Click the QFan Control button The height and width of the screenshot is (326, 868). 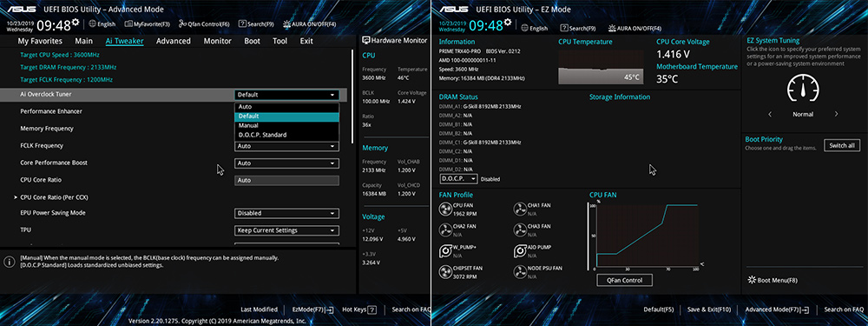624,281
